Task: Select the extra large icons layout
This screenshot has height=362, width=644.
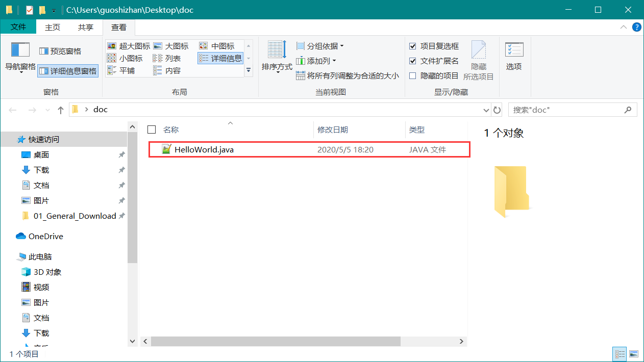Action: [129, 46]
